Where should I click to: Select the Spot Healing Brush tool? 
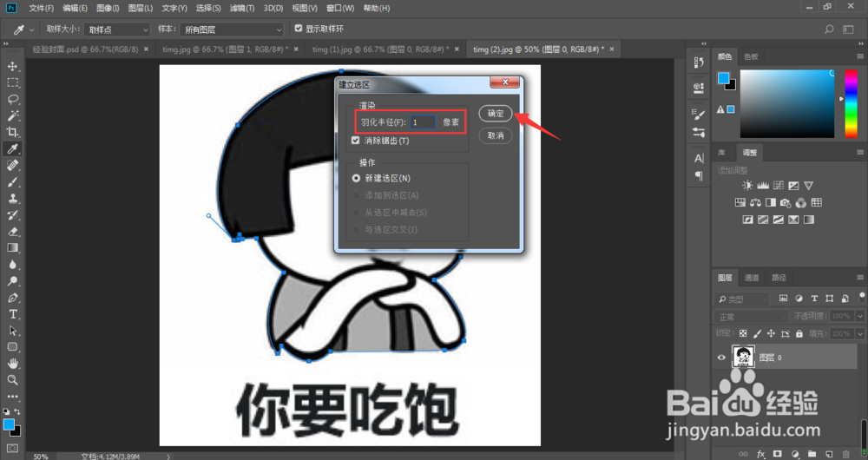[x=12, y=165]
